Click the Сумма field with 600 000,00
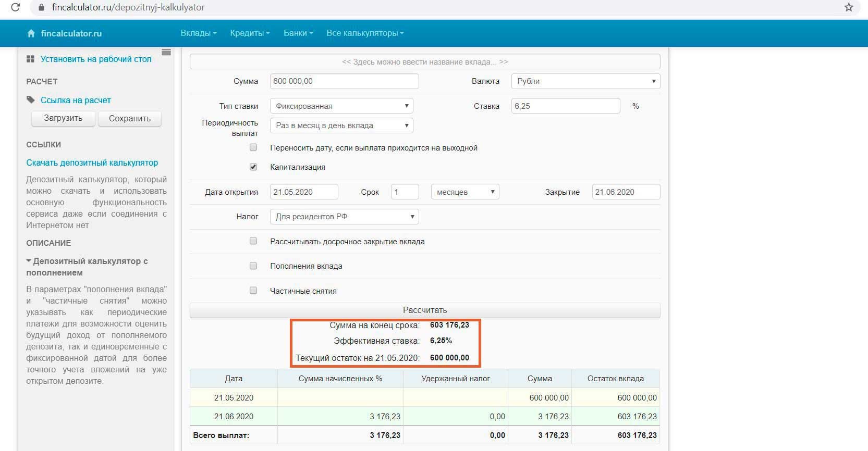The image size is (868, 451). point(345,81)
